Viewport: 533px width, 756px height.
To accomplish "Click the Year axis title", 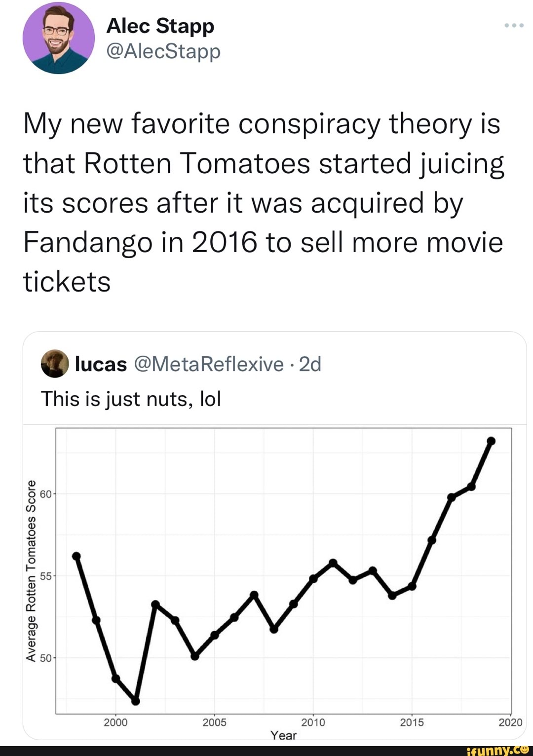I will [284, 735].
